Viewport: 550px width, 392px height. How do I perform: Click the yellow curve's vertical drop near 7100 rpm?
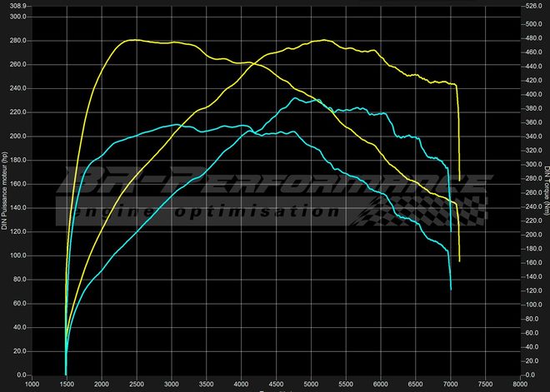pyautogui.click(x=458, y=133)
